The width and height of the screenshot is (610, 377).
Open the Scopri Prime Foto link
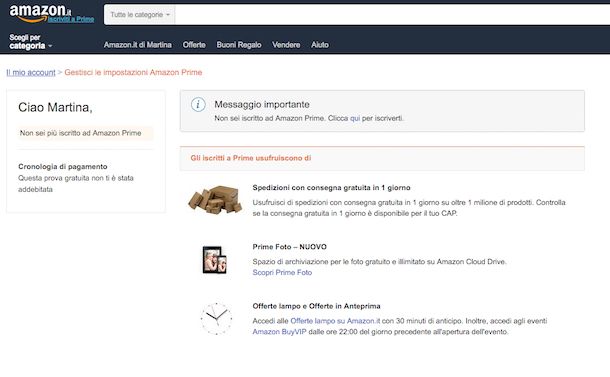coord(282,272)
